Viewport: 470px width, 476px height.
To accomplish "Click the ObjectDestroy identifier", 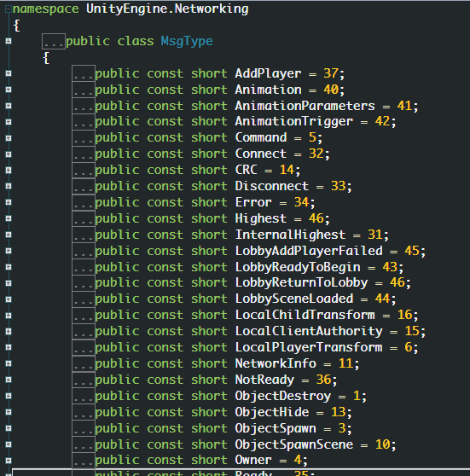I will click(x=282, y=396).
